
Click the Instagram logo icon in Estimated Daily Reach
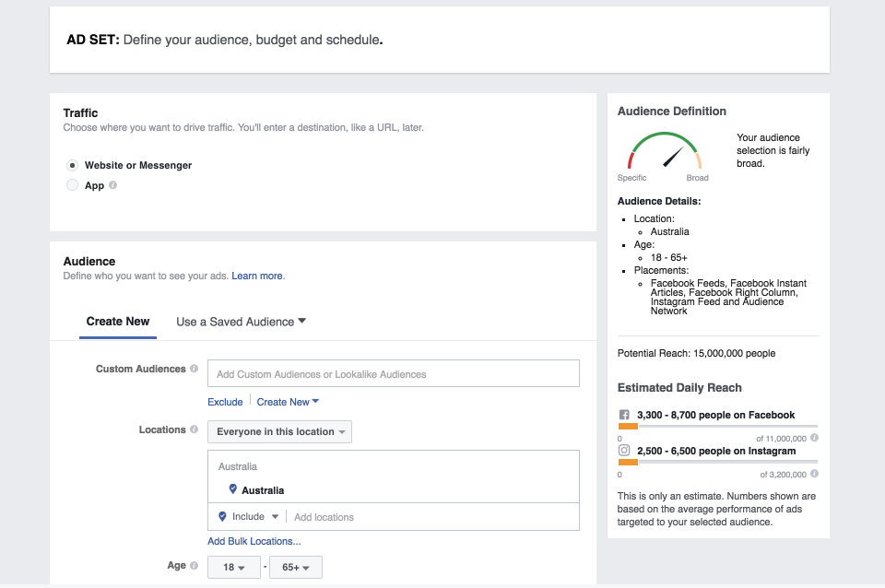point(624,451)
